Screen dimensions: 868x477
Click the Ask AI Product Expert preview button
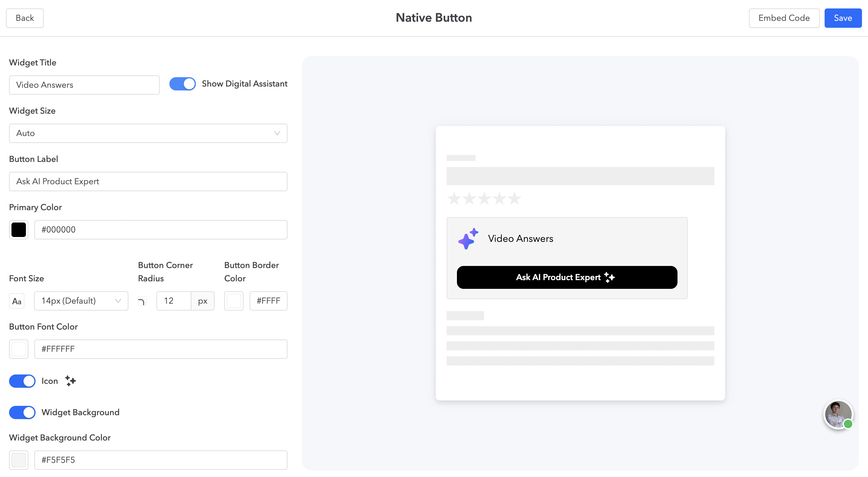coord(567,277)
